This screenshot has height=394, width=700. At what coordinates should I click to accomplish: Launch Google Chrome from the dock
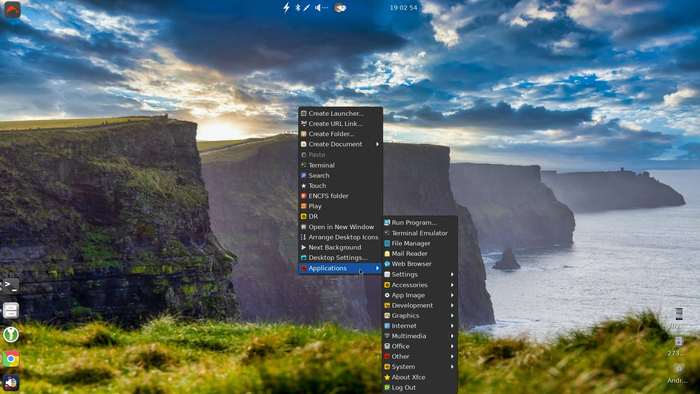pos(11,358)
